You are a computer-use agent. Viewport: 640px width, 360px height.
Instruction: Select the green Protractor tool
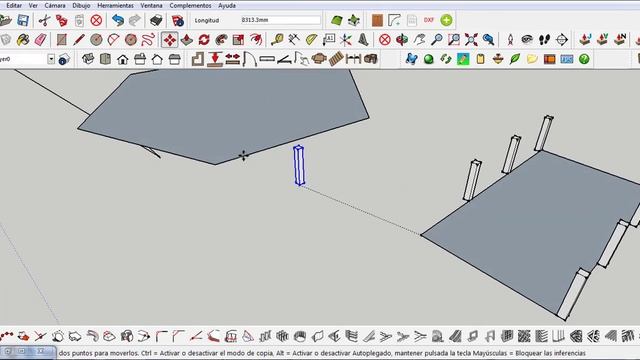[311, 40]
